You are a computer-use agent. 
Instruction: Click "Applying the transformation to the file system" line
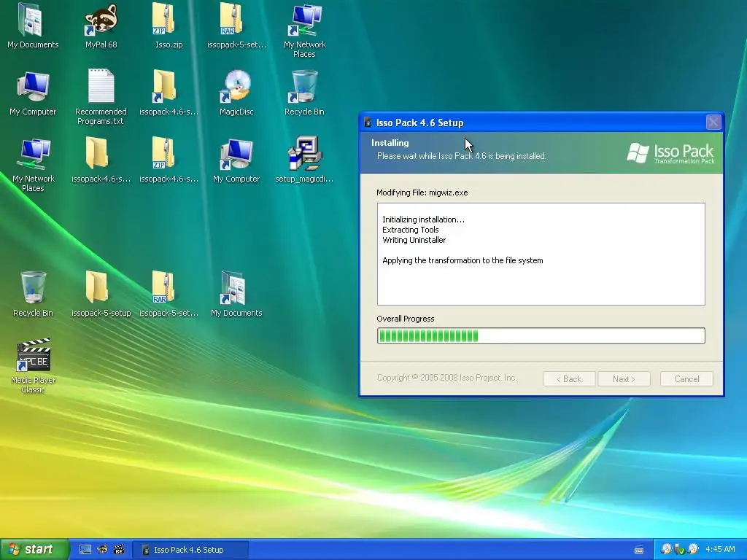pyautogui.click(x=462, y=260)
